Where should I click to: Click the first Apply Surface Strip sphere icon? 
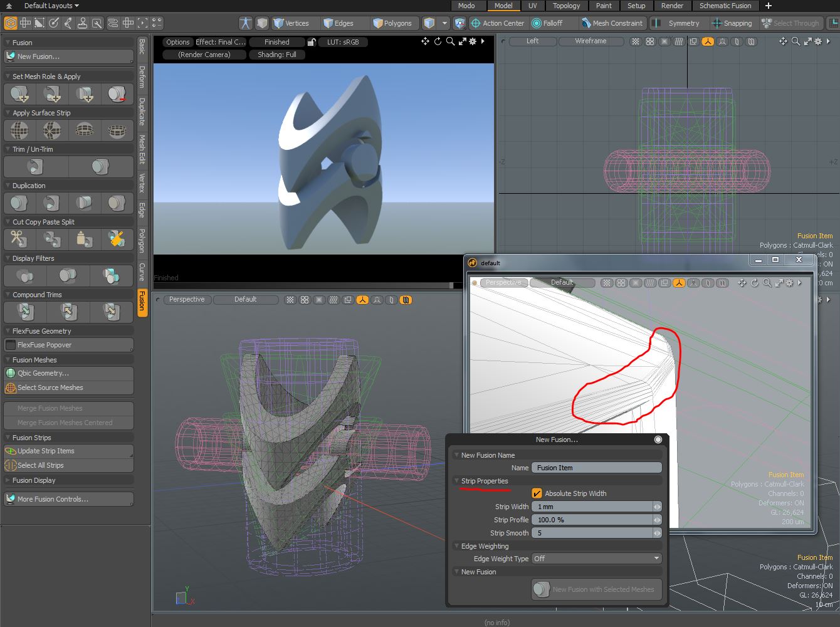[19, 130]
